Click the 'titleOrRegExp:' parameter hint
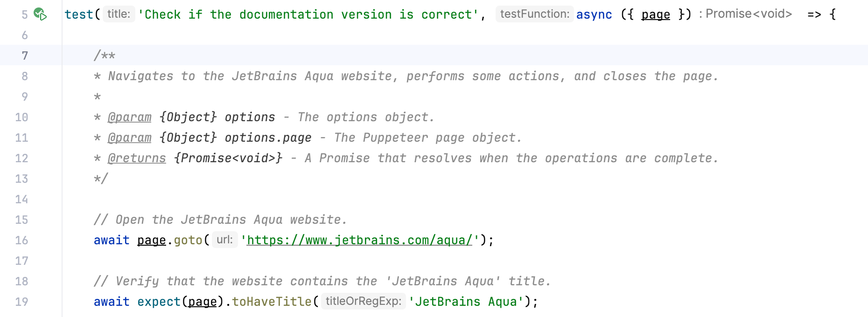 pyautogui.click(x=363, y=301)
